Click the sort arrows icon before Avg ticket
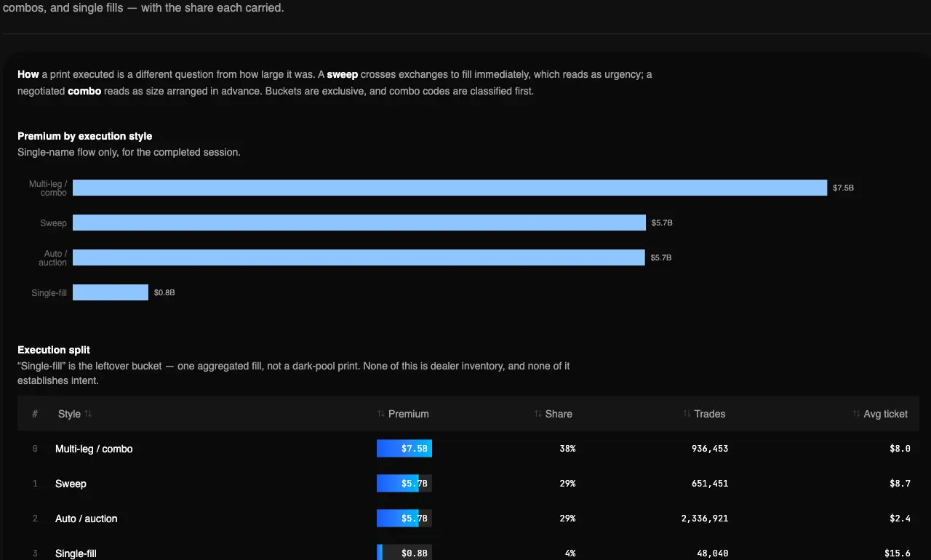 click(857, 414)
